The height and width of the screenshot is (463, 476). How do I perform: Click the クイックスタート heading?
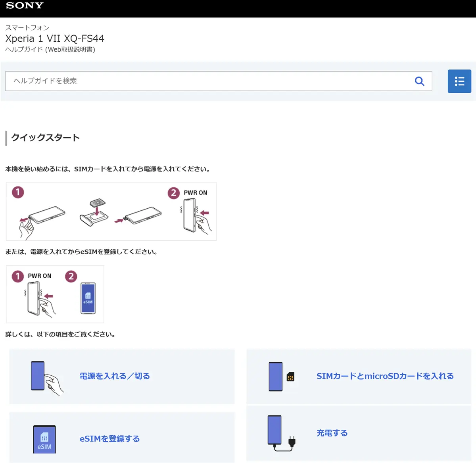tap(46, 138)
